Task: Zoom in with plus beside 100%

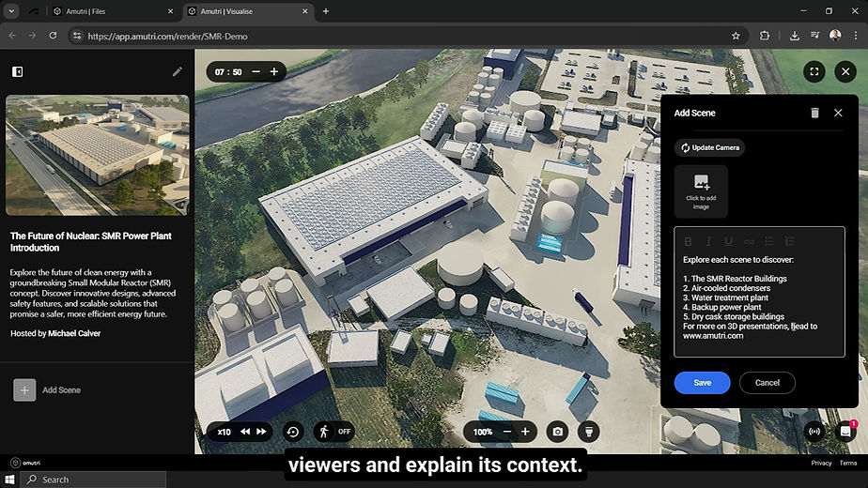Action: point(525,432)
